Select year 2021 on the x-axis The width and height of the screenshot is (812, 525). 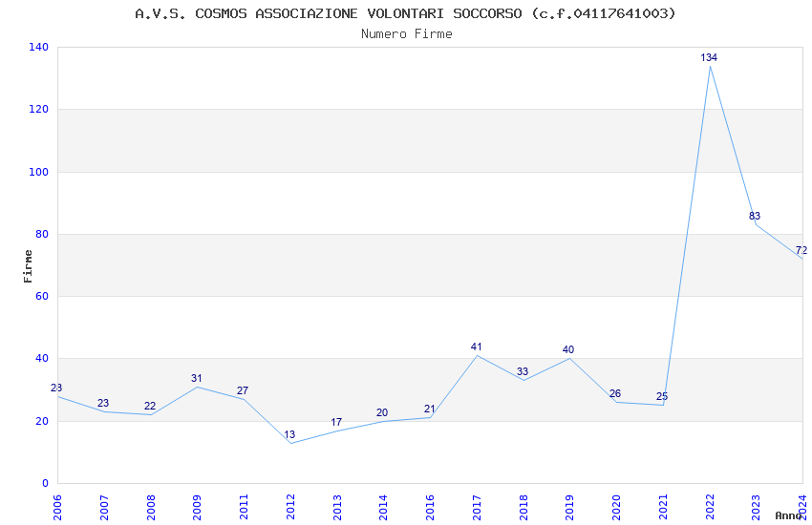[663, 507]
